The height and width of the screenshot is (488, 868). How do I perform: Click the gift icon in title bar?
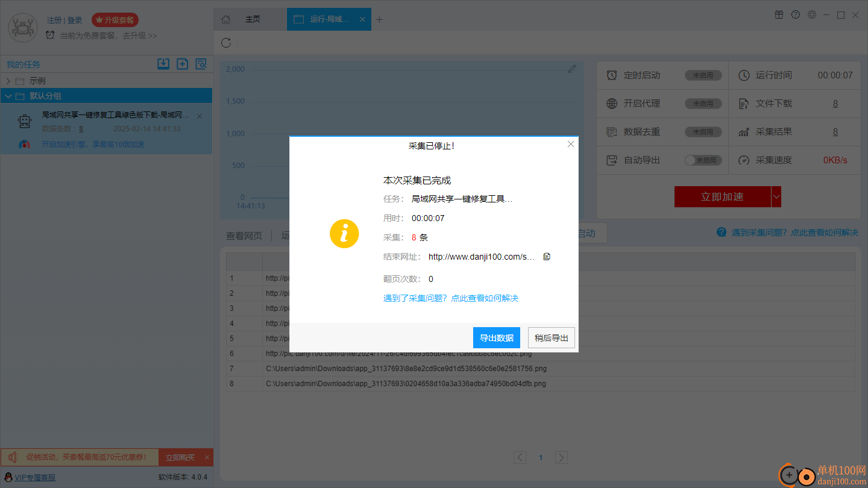779,15
